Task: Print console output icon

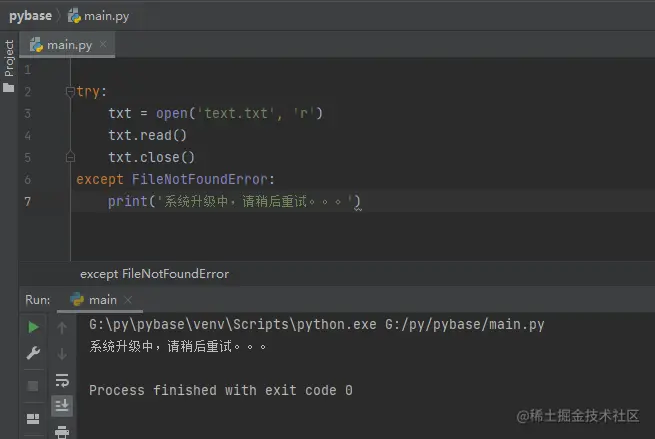Action: [62, 432]
